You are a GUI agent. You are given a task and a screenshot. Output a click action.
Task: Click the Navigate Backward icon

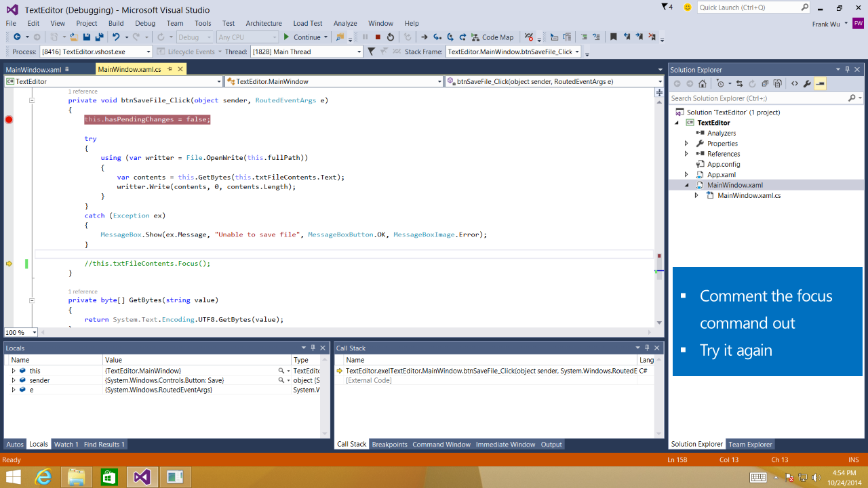[x=17, y=37]
